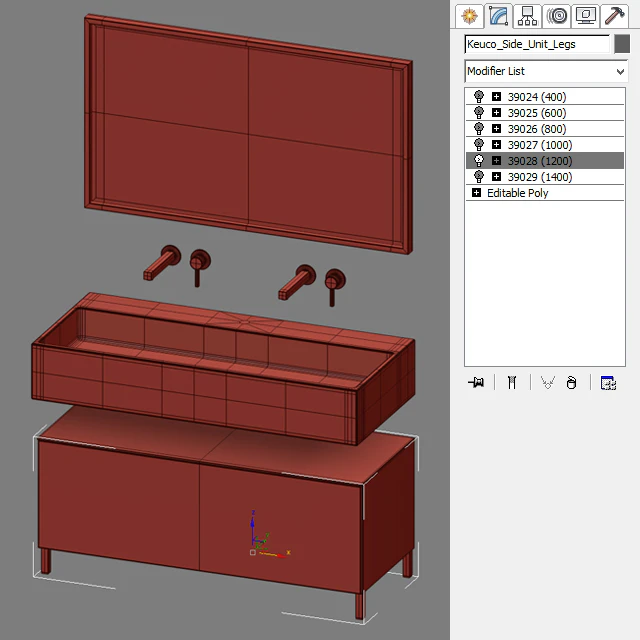Click the right faucet lever handle
The image size is (640, 640).
tap(332, 295)
